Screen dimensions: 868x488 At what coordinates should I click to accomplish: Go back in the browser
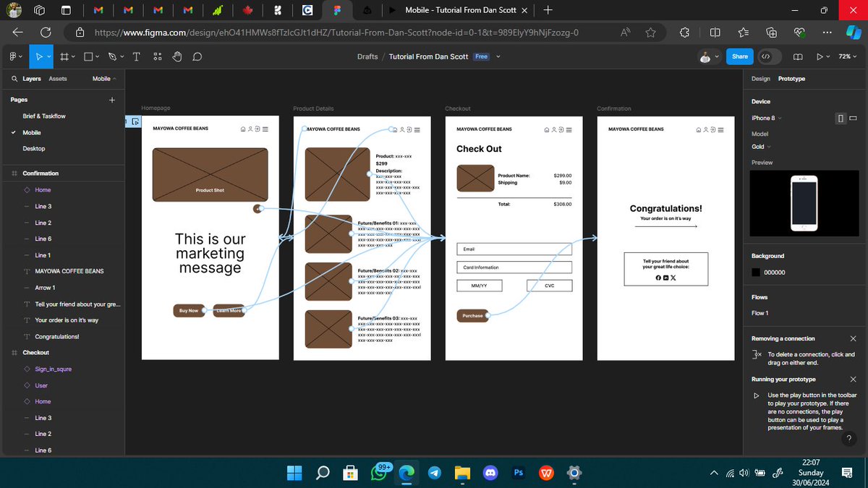[x=17, y=32]
